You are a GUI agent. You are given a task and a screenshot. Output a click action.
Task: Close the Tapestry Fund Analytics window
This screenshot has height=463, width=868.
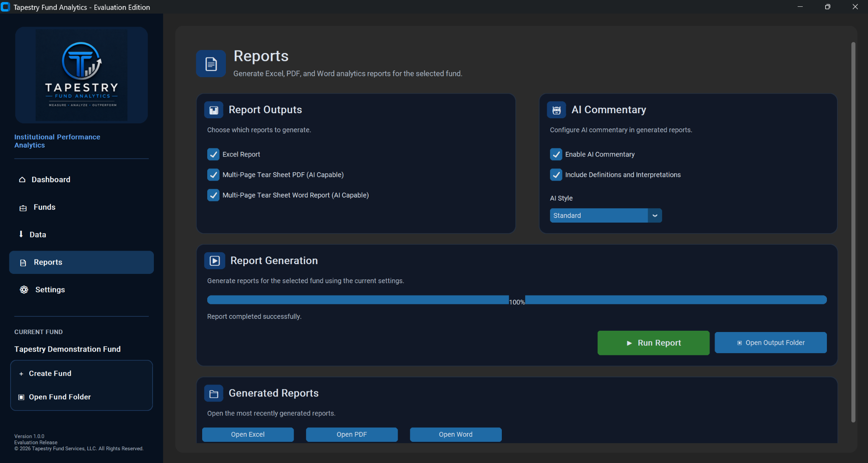pos(855,7)
